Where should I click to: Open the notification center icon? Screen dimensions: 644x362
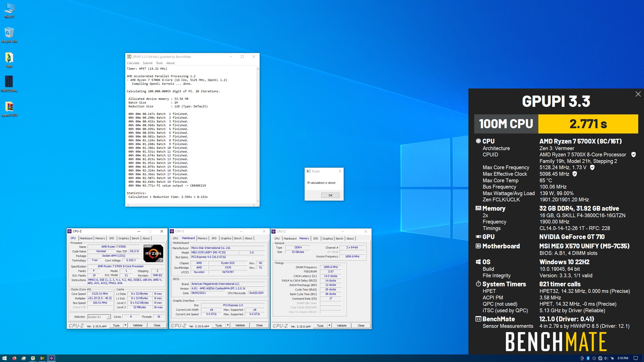[x=635, y=358]
